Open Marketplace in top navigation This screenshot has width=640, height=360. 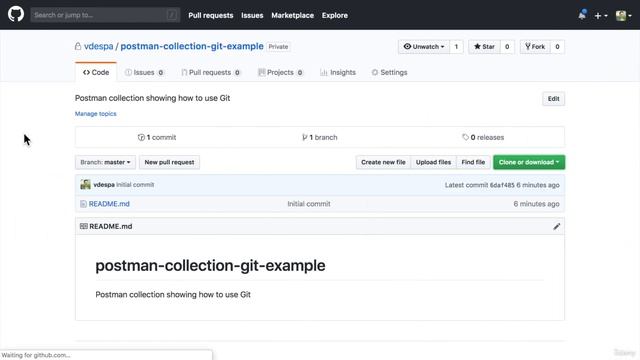pos(292,16)
